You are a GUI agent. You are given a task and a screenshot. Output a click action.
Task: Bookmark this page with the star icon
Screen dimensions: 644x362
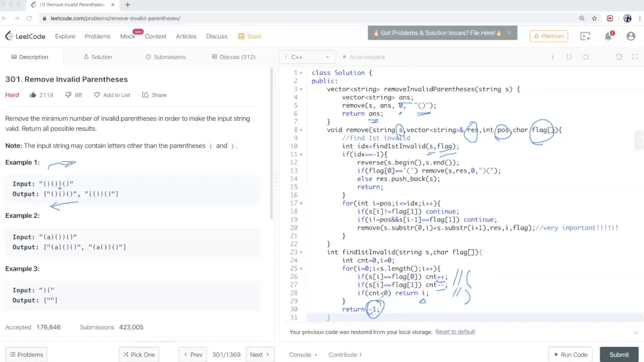pyautogui.click(x=594, y=18)
